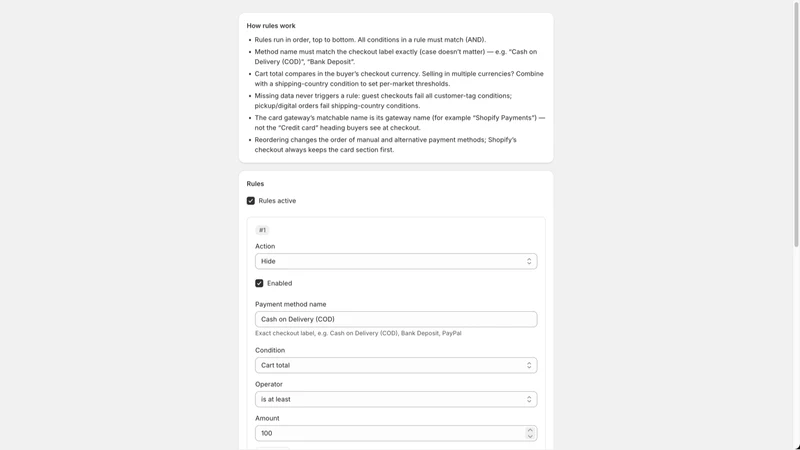Screen dimensions: 800x450
Task: Open the Operator dropdown showing is at least
Action: (x=396, y=399)
